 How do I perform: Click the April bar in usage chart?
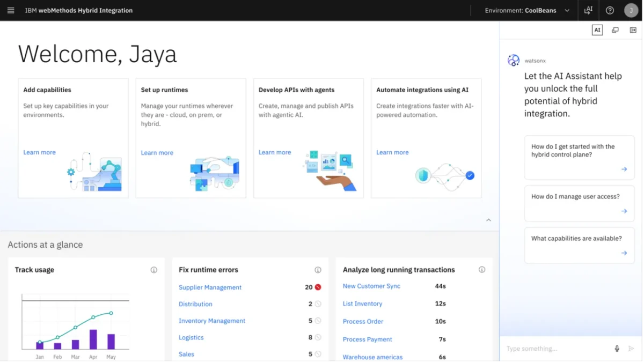tap(93, 339)
